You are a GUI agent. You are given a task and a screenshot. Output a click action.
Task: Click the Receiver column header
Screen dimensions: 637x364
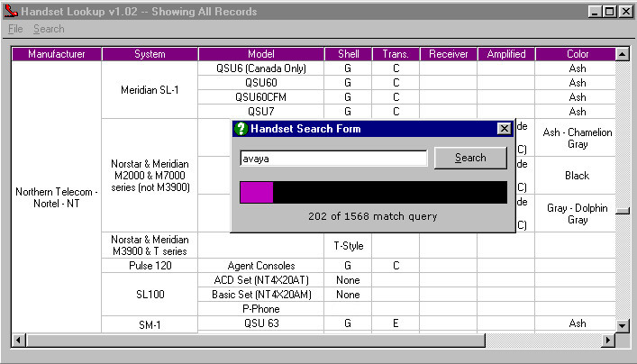pyautogui.click(x=449, y=54)
